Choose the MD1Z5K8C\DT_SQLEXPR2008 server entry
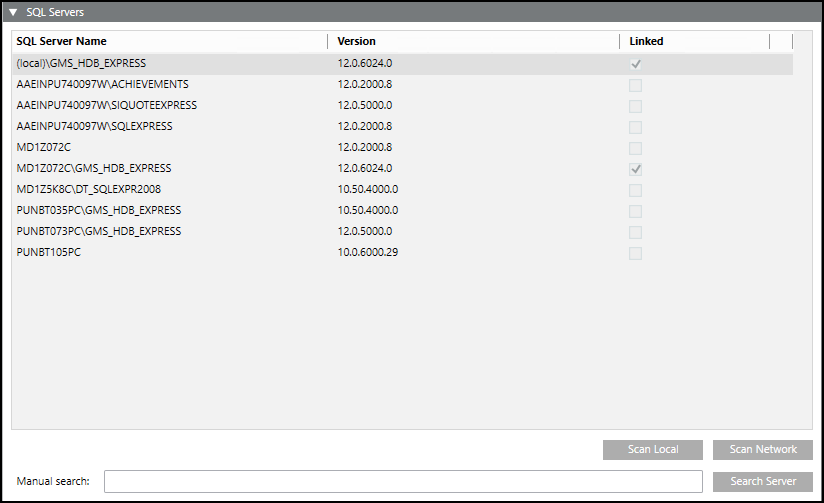Image resolution: width=824 pixels, height=503 pixels. [x=89, y=189]
